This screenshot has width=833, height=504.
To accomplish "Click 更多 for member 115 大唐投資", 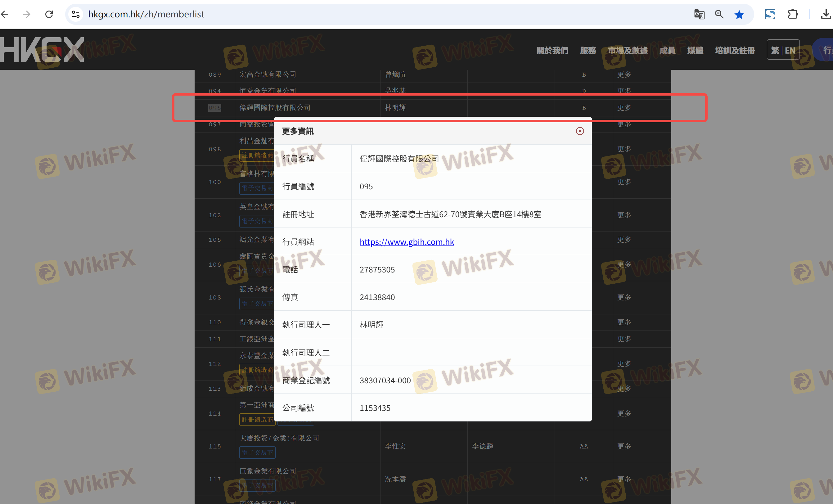I will (x=624, y=446).
